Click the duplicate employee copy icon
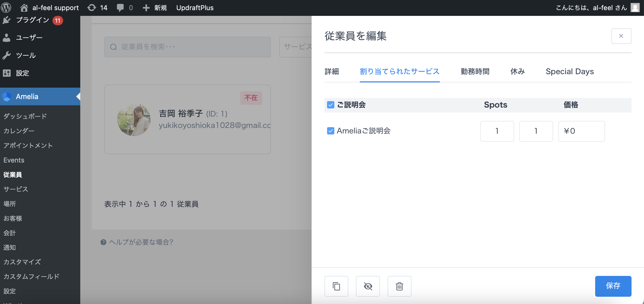The image size is (644, 304). tap(336, 286)
